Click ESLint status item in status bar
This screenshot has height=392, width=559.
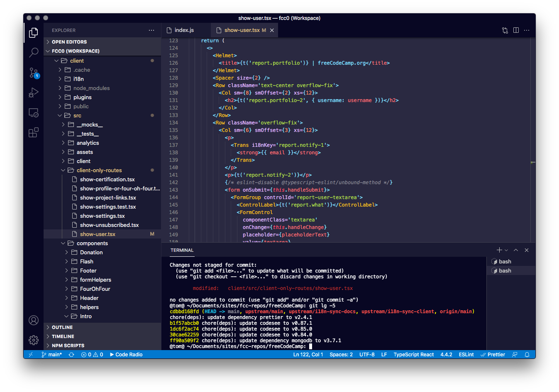pos(466,354)
